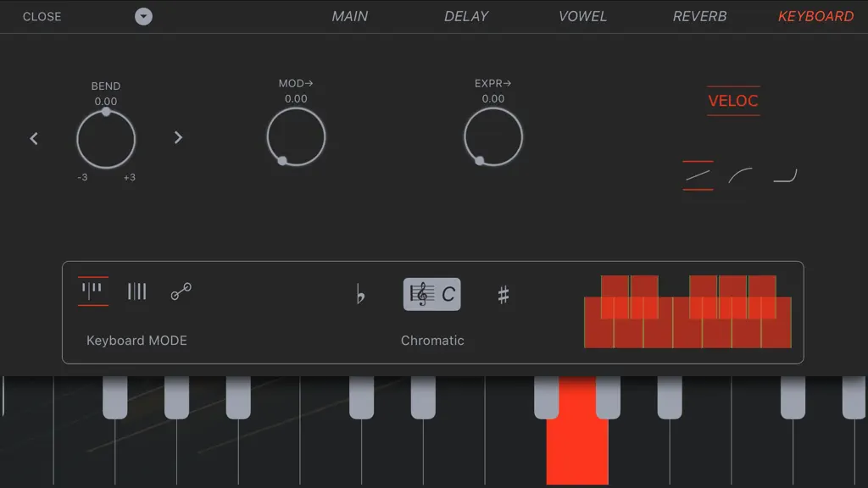Viewport: 868px width, 488px height.
Task: Click the flat symbol icon
Action: click(x=360, y=294)
